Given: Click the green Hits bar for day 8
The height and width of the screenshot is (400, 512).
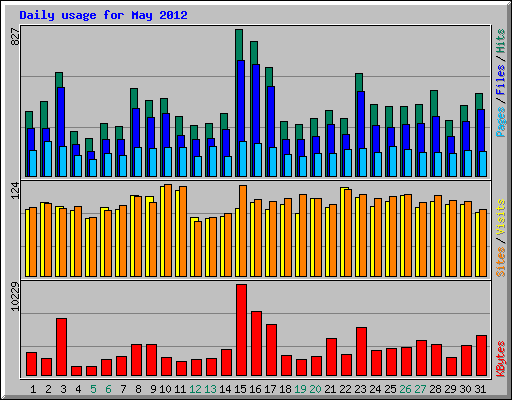Looking at the screenshot, I should coord(134,98).
